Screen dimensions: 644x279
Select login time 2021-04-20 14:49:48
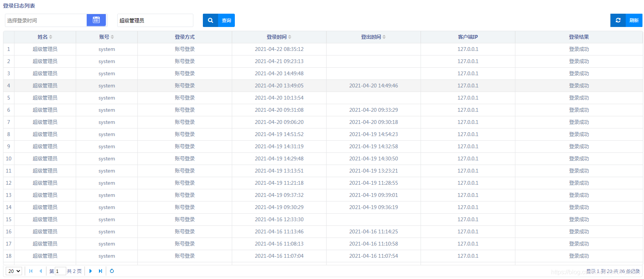pyautogui.click(x=279, y=73)
